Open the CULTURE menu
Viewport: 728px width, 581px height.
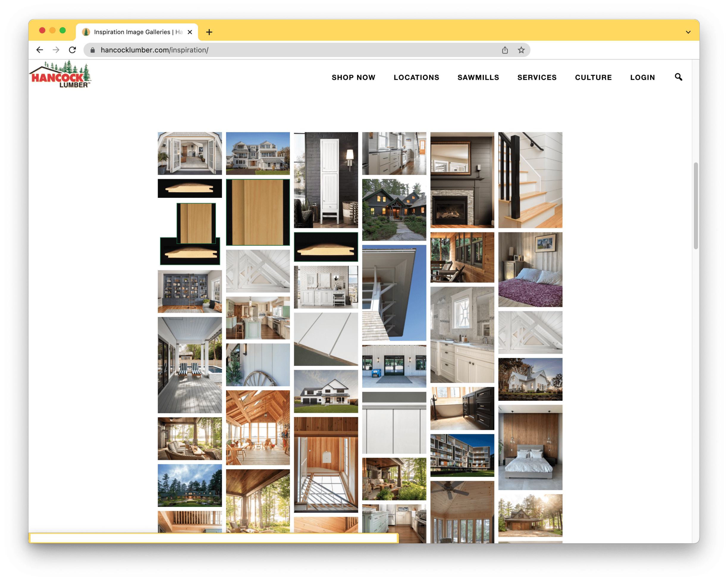pos(593,77)
